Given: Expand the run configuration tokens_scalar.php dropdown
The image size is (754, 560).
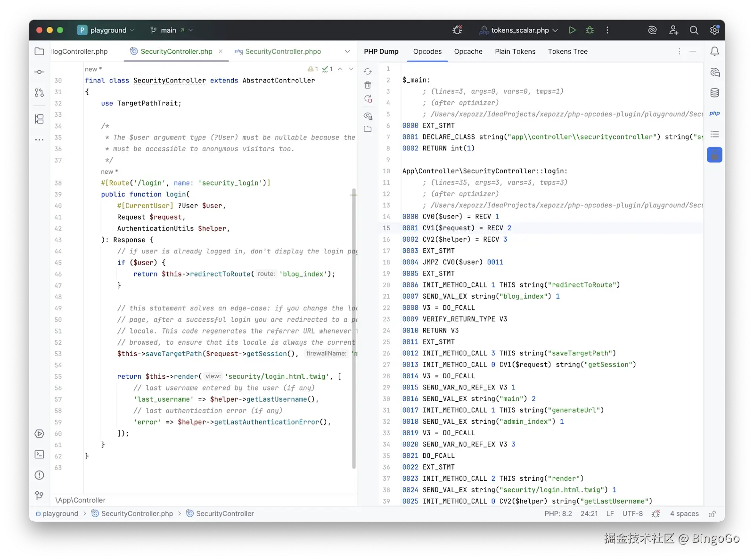Looking at the screenshot, I should click(556, 30).
